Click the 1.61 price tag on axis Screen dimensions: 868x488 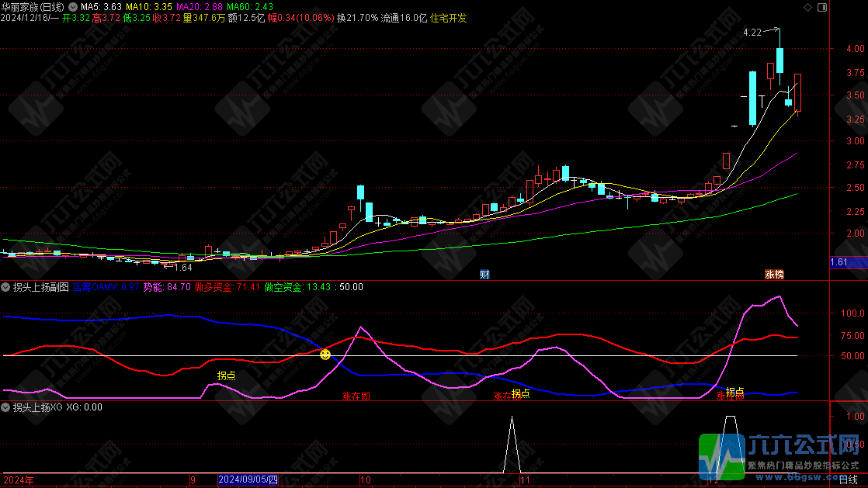coord(838,262)
